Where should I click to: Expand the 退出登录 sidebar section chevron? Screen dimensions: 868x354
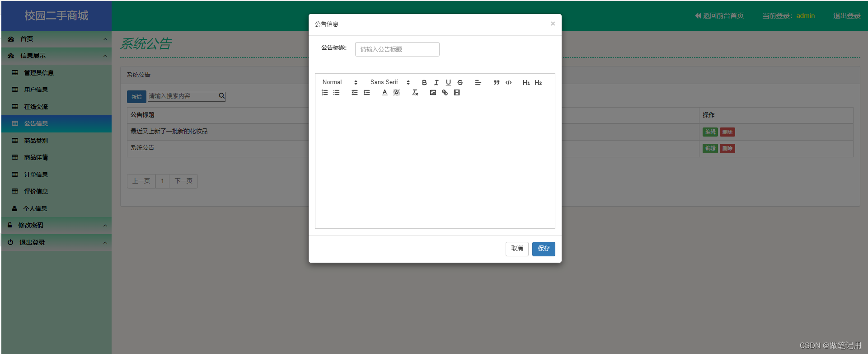105,243
